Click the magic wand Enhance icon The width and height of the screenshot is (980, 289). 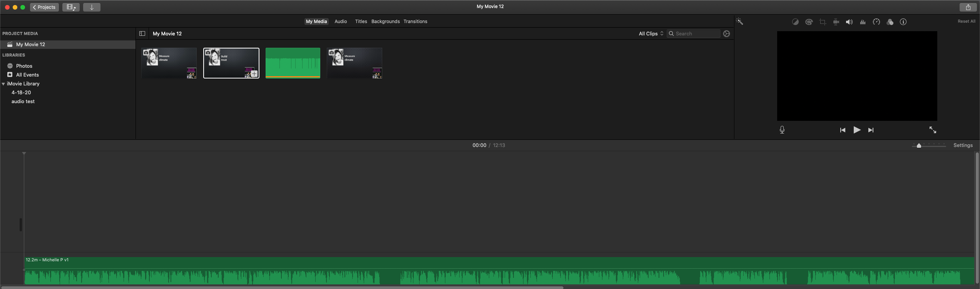(739, 22)
